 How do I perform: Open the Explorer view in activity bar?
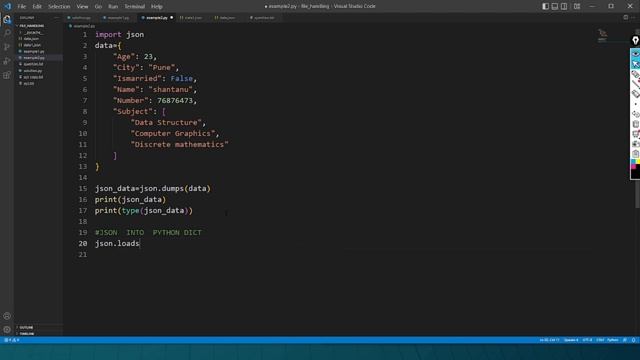coord(7,19)
